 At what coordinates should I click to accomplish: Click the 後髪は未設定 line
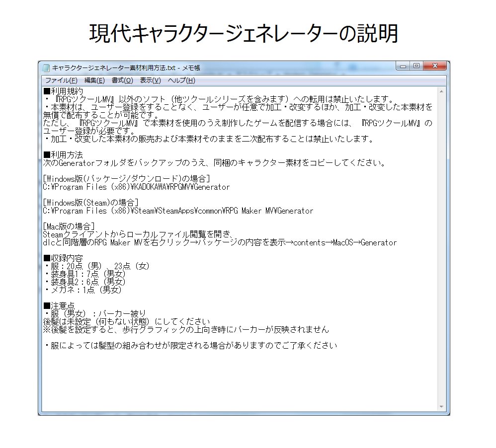coord(127,321)
